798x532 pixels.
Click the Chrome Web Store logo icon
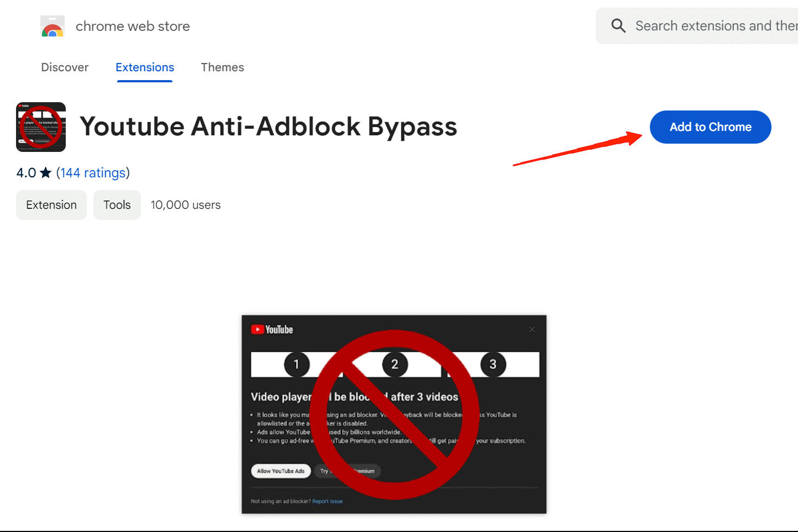53,26
